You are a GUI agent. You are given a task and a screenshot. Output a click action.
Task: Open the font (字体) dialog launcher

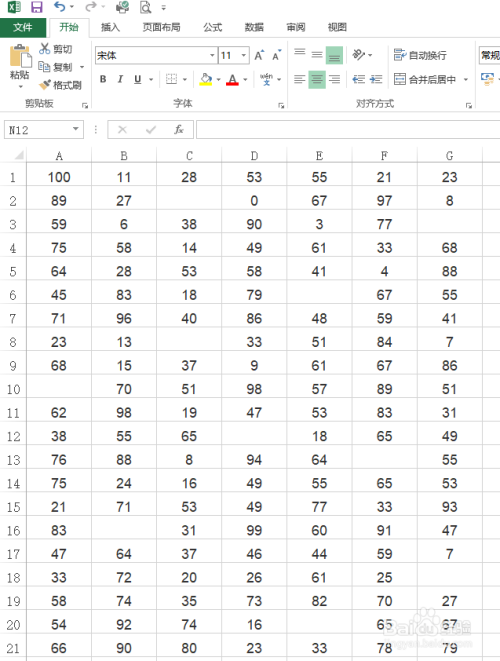coord(281,105)
